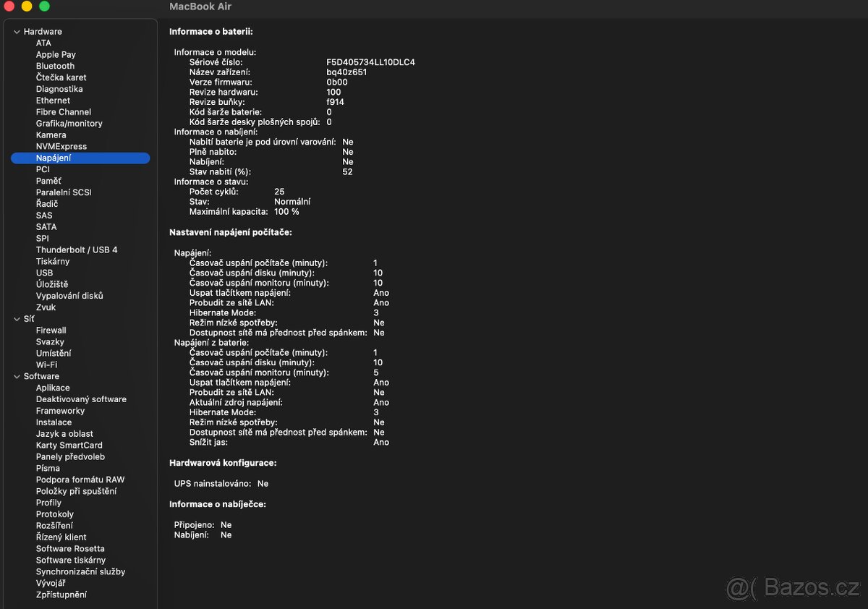
Task: Select Profily in the sidebar
Action: pyautogui.click(x=48, y=503)
